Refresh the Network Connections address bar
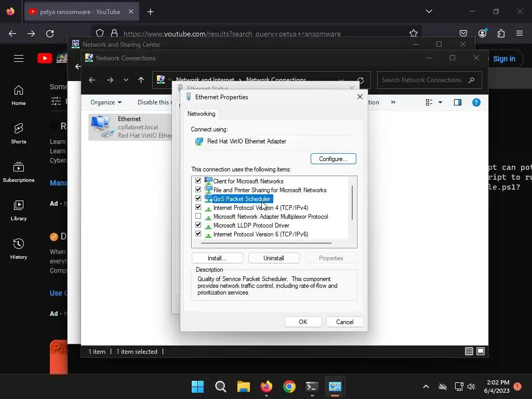The width and height of the screenshot is (532, 399). (x=361, y=81)
